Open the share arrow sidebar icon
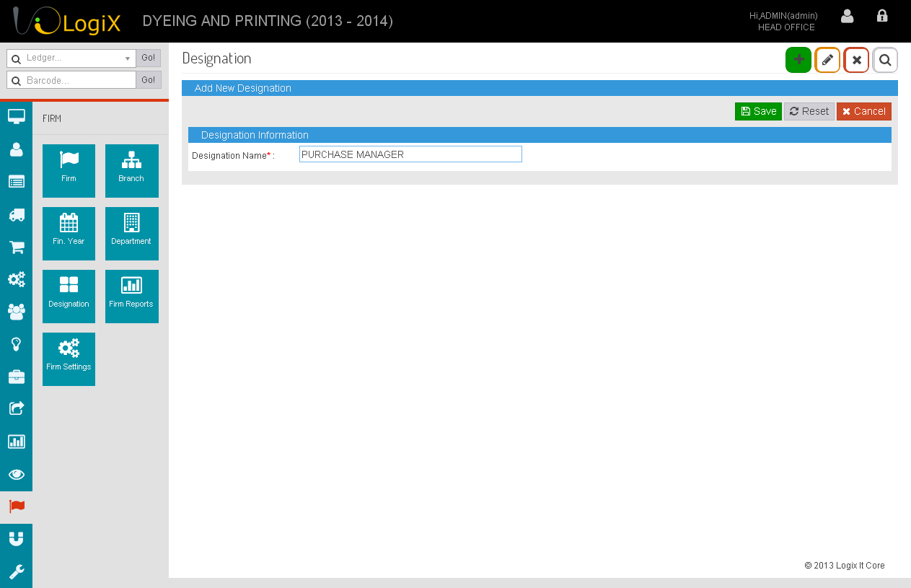The image size is (911, 588). coord(16,409)
